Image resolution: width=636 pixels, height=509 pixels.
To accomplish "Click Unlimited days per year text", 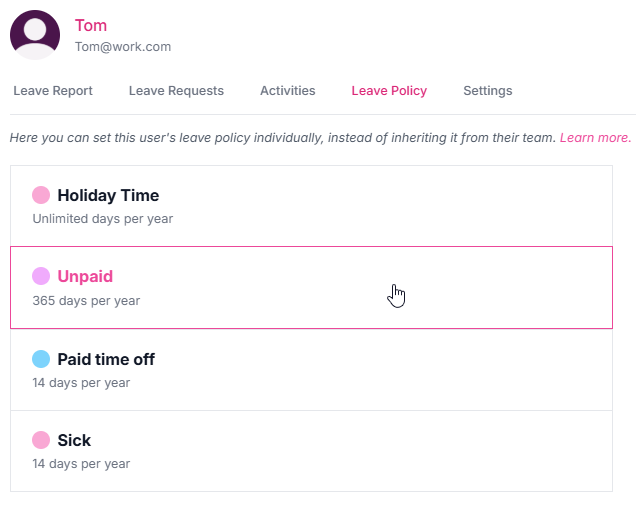I will pos(103,219).
